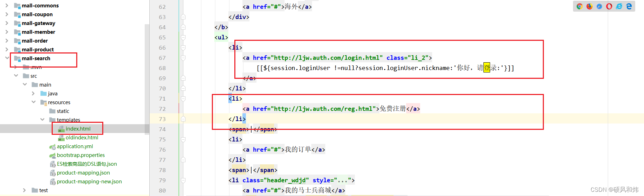The height and width of the screenshot is (196, 644).
Task: Expand the test folder
Action: coord(25,190)
